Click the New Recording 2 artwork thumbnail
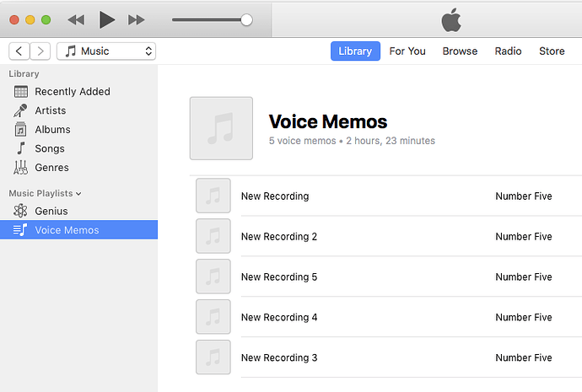582x392 pixels. (213, 236)
